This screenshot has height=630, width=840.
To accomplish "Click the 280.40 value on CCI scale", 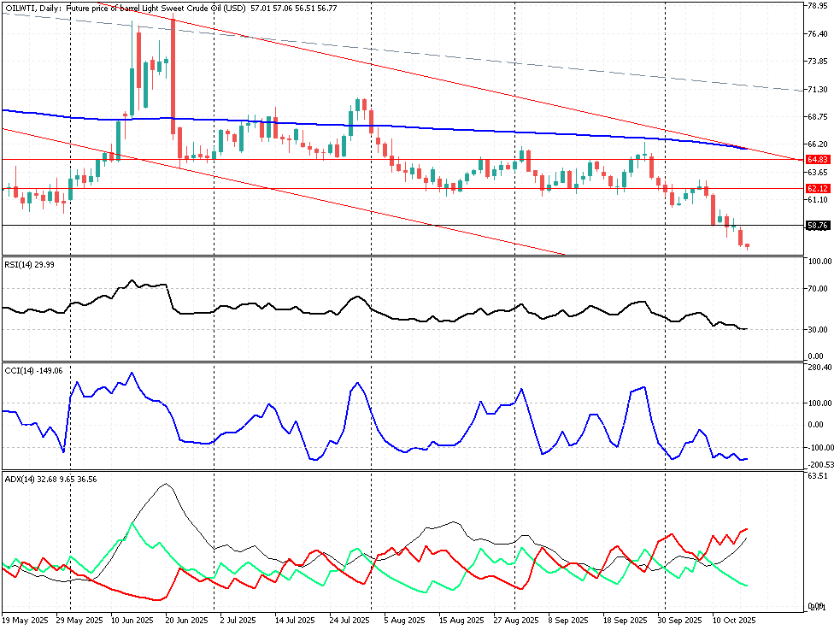I will coord(819,368).
